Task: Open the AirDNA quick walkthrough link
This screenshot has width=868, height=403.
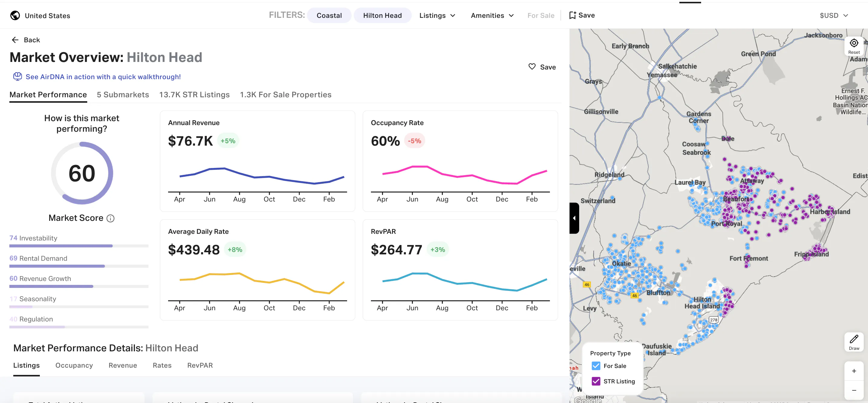Action: point(103,77)
